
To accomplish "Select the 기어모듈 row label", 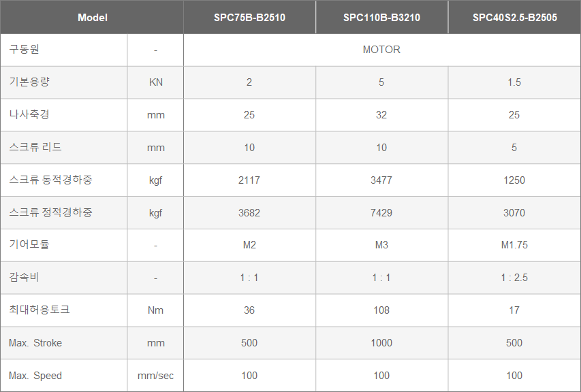I will click(x=29, y=245).
